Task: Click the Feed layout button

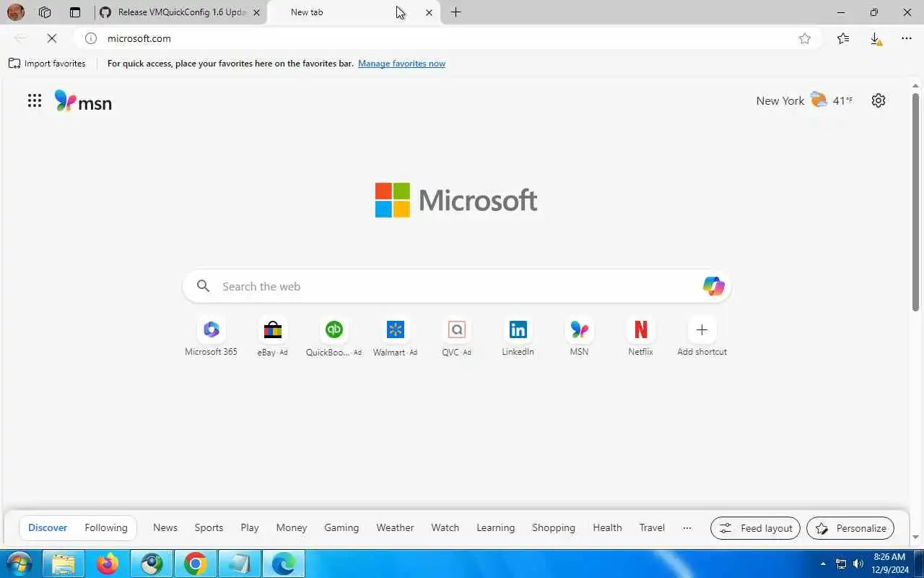Action: point(755,528)
